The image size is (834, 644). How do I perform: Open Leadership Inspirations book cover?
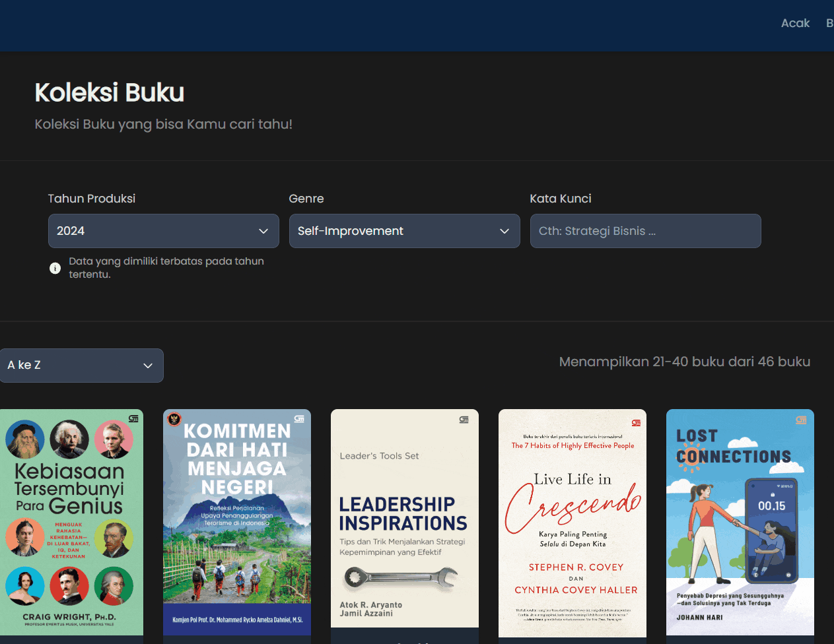pyautogui.click(x=405, y=519)
